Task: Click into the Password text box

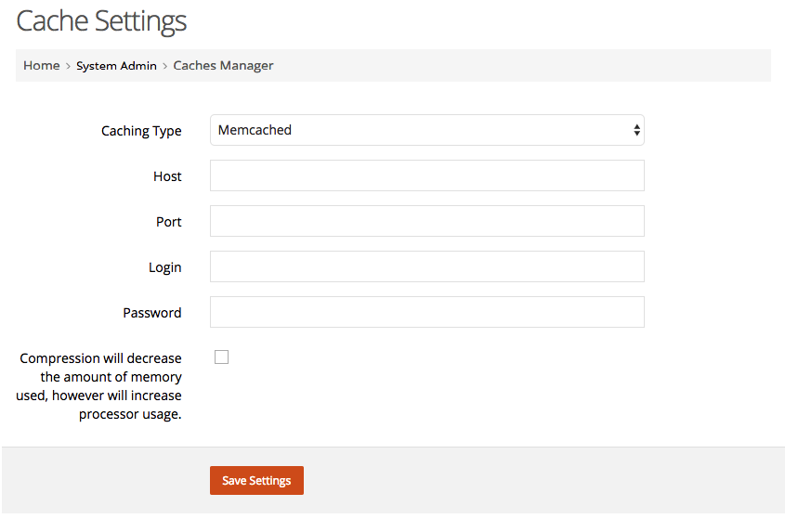Action: [x=427, y=312]
